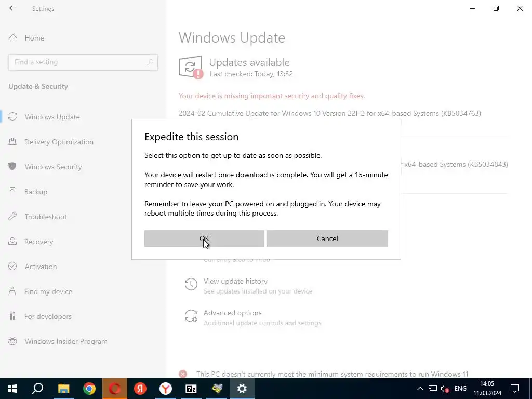Click the missing security fixes warning text
The height and width of the screenshot is (399, 532).
pyautogui.click(x=271, y=96)
